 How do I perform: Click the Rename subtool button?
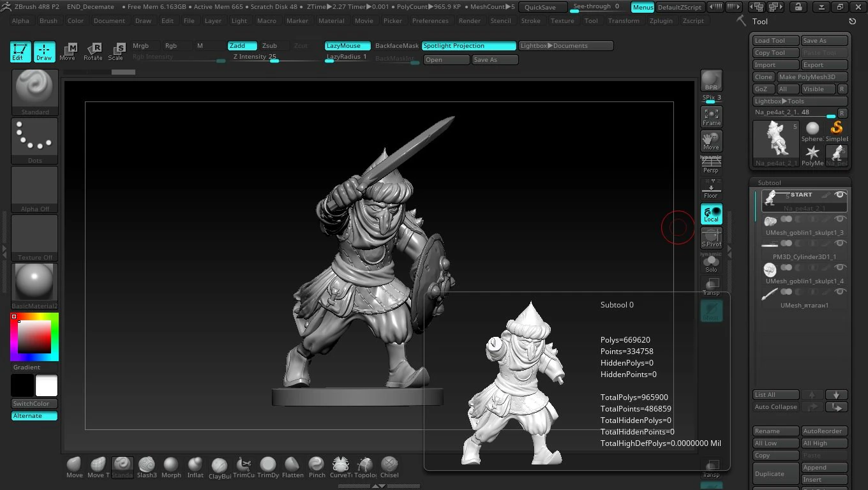775,431
